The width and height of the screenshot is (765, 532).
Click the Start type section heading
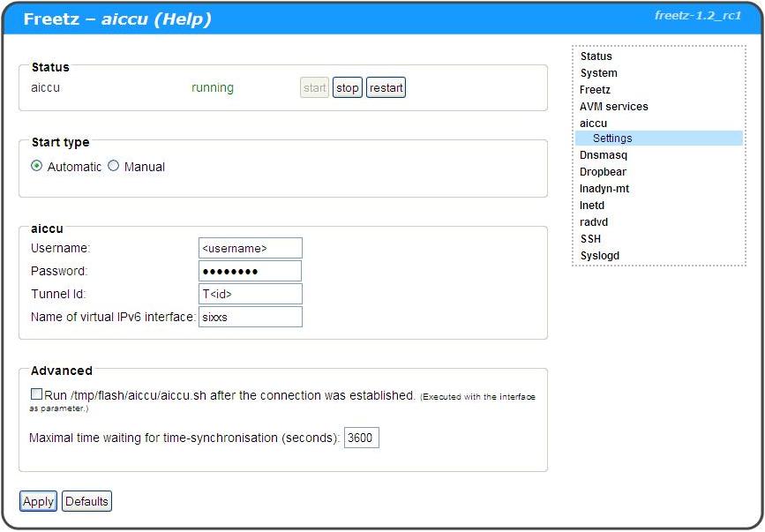pyautogui.click(x=61, y=142)
